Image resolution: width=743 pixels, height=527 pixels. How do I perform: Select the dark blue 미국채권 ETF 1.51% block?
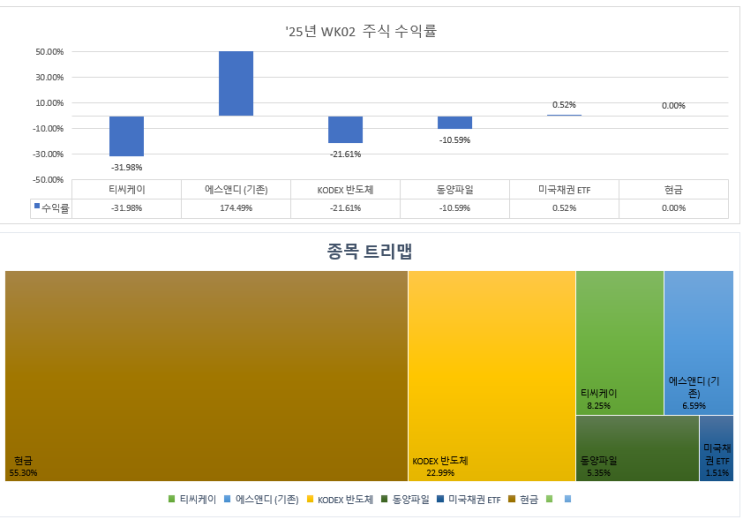click(x=716, y=448)
